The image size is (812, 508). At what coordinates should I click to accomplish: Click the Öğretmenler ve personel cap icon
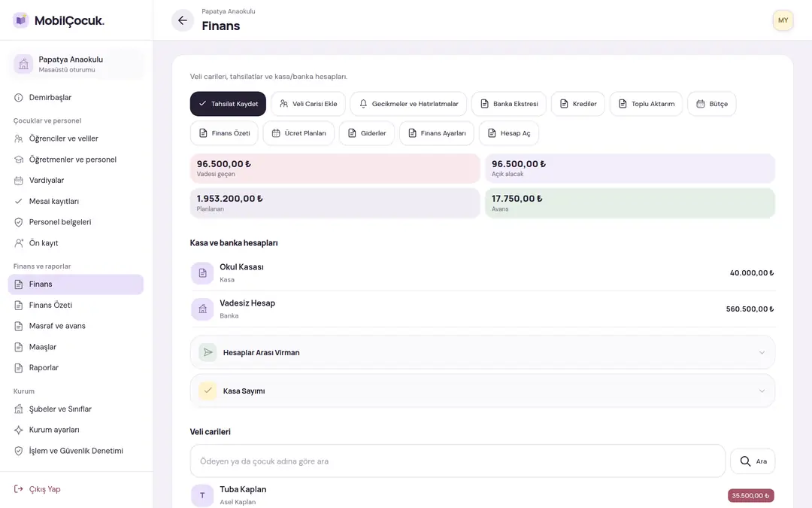click(19, 160)
